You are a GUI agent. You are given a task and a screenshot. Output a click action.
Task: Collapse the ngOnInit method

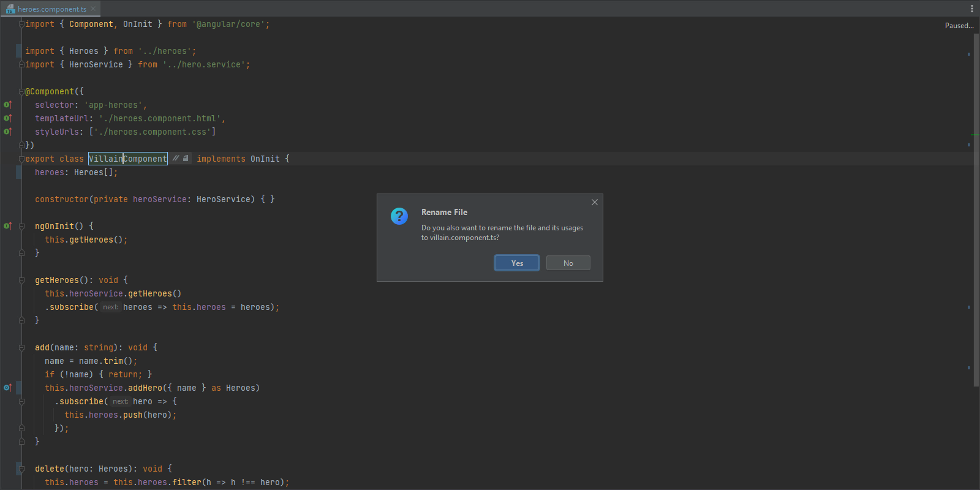(21, 226)
